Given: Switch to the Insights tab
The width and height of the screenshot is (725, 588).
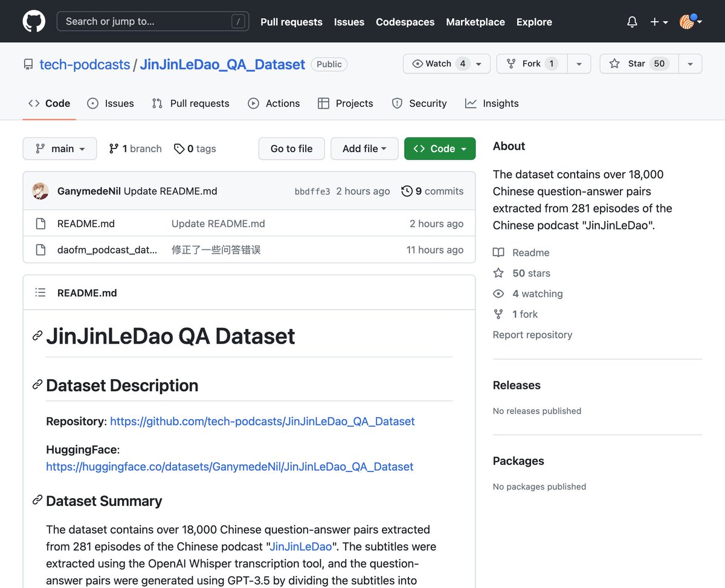Looking at the screenshot, I should coord(492,103).
